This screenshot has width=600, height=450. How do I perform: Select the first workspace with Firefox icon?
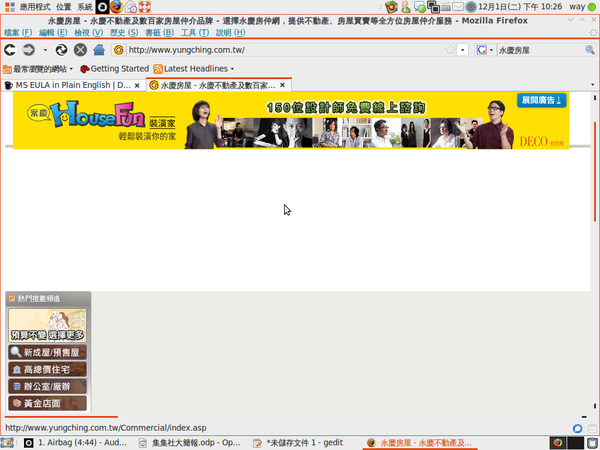[558, 443]
